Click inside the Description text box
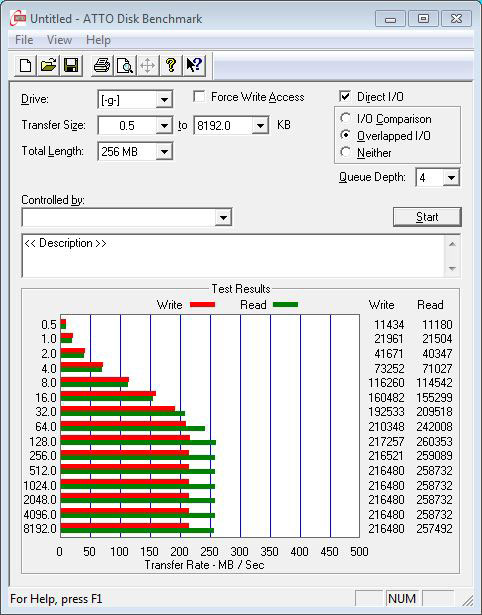 234,256
